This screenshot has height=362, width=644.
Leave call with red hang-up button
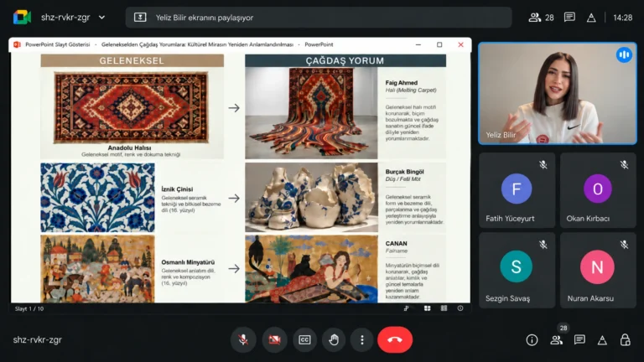click(395, 340)
